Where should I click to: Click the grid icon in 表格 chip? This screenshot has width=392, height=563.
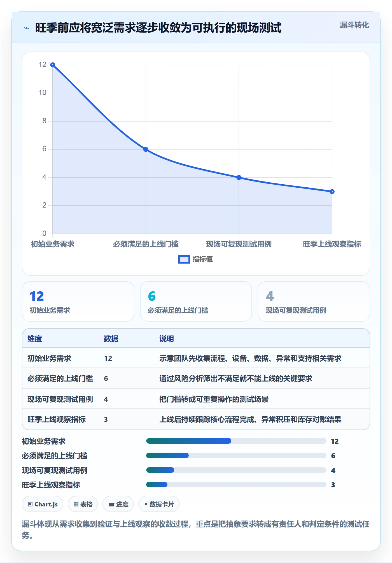(x=76, y=505)
